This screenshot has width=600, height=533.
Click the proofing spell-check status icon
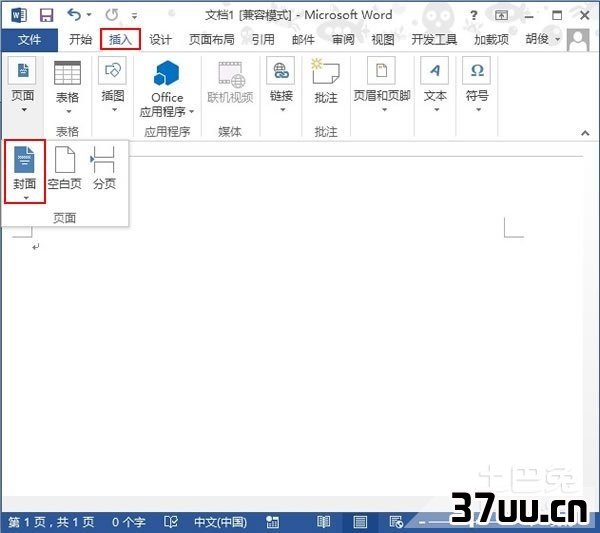pos(171,522)
